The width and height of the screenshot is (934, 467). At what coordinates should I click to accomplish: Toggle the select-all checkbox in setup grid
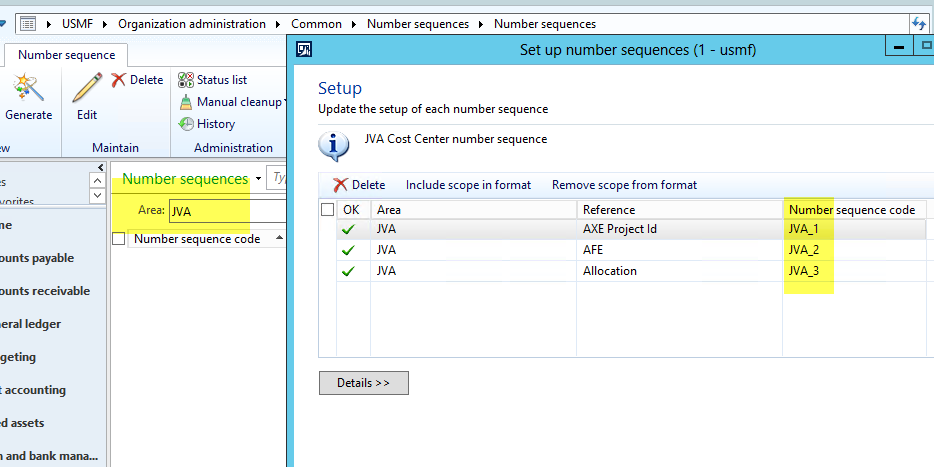point(327,210)
